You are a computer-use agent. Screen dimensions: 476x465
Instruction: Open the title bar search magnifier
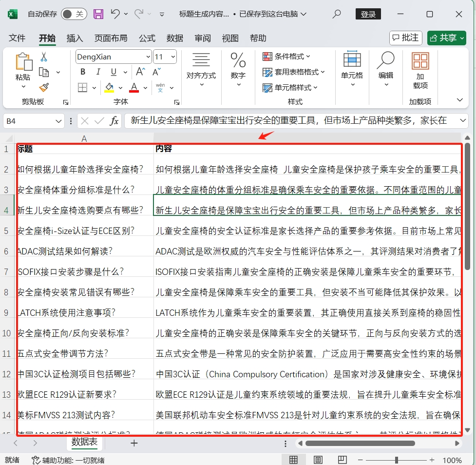[336, 14]
